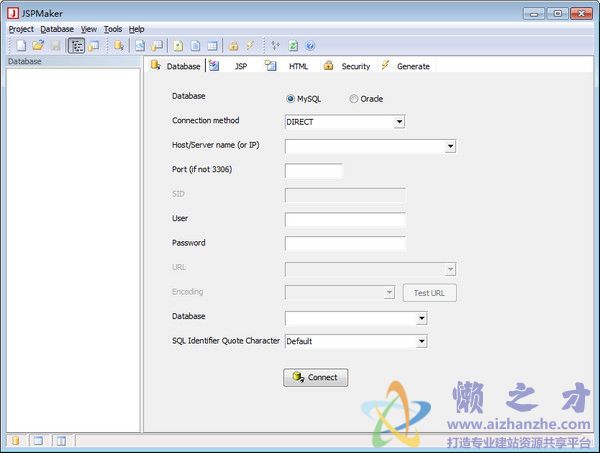Click the lightning generate toolbar icon

tap(250, 46)
